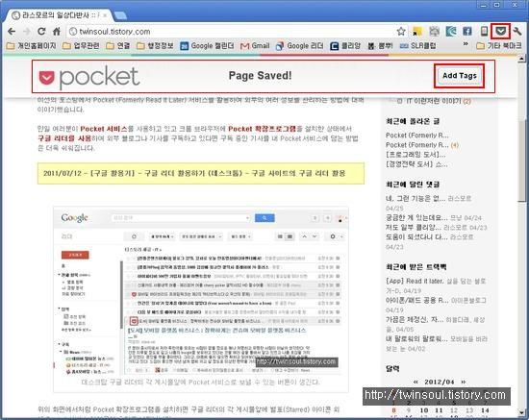Viewport: 529px width, 420px height.
Task: Open the Google 캘린더 bookmark
Action: tap(207, 46)
